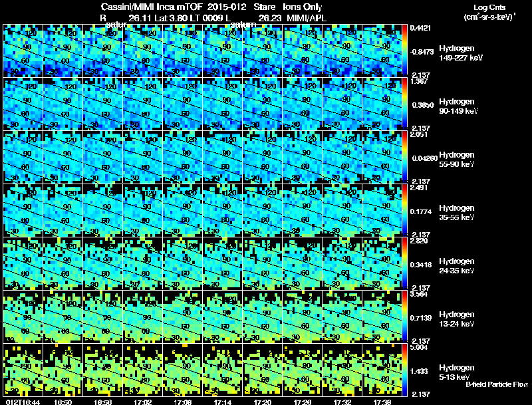Select the 35-55 keV panel at 17:26
Viewport: 532px width, 405px height.
click(303, 210)
